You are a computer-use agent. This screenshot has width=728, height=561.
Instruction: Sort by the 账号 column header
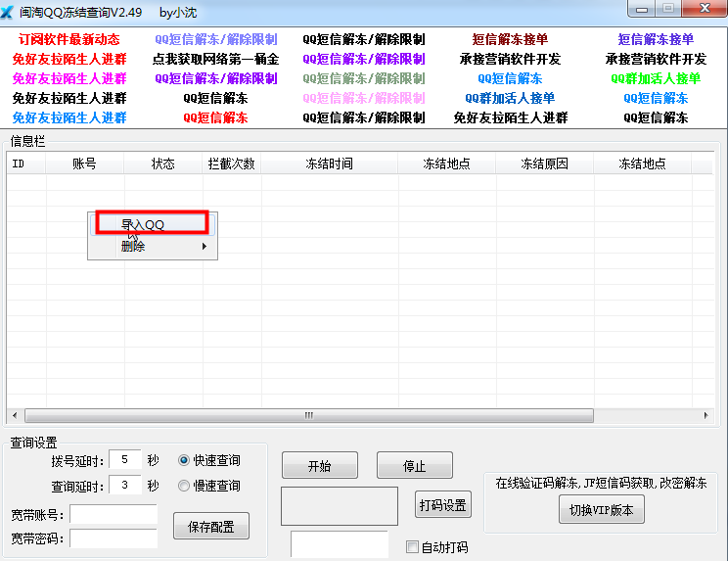pyautogui.click(x=84, y=164)
